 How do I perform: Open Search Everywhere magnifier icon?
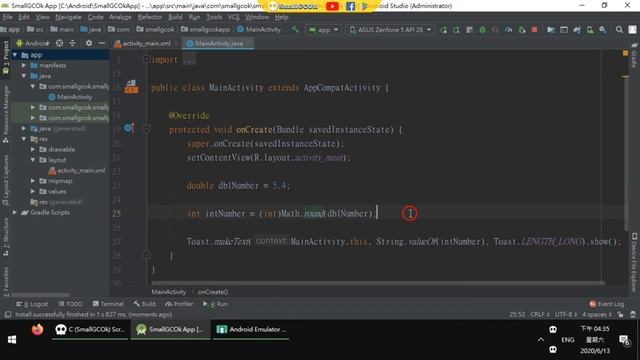tap(619, 30)
